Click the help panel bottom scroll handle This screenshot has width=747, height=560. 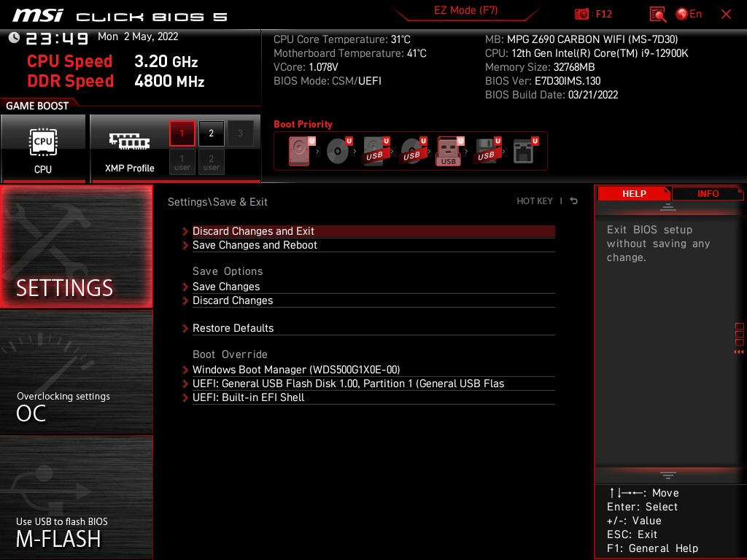tap(668, 475)
